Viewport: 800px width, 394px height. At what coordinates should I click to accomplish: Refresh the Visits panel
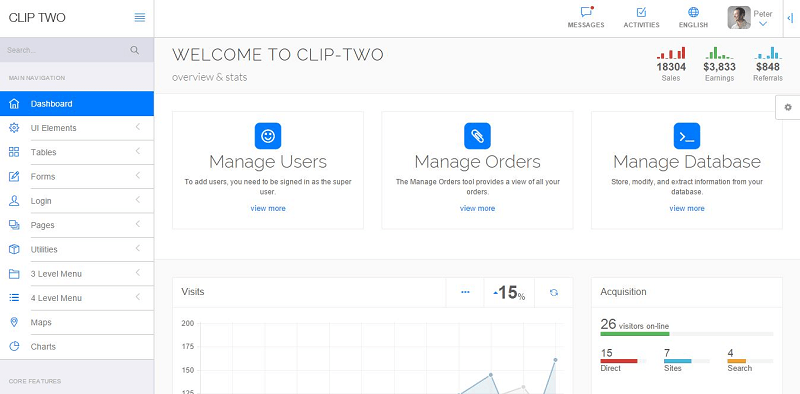(554, 292)
